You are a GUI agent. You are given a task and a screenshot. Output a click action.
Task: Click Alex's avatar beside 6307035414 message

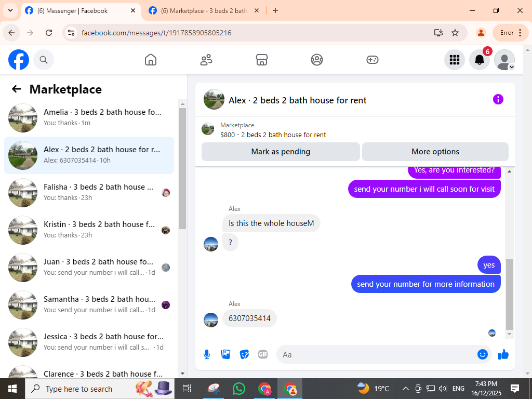pos(211,320)
